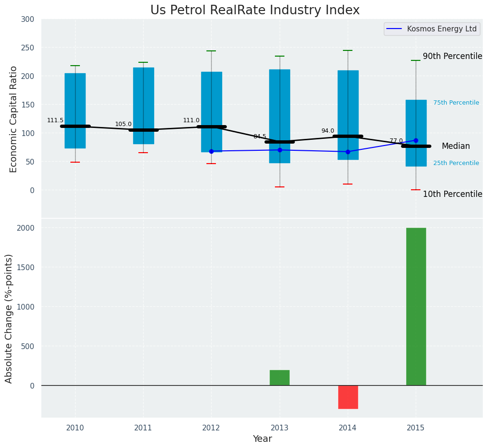Click the small green 2013 change bar
The height and width of the screenshot is (448, 488).
[x=279, y=378]
